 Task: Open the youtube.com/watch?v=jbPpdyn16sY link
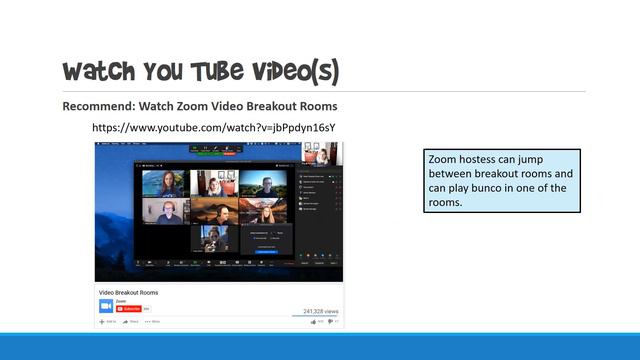213,128
